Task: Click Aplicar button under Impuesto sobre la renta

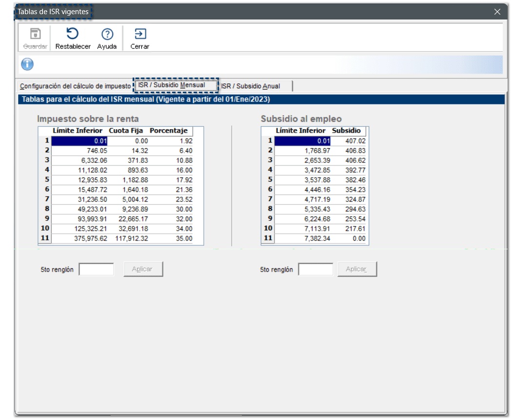Action: pyautogui.click(x=143, y=269)
